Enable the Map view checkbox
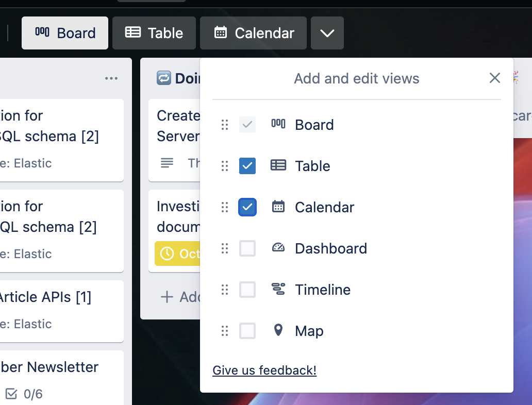The width and height of the screenshot is (532, 405). pyautogui.click(x=247, y=331)
